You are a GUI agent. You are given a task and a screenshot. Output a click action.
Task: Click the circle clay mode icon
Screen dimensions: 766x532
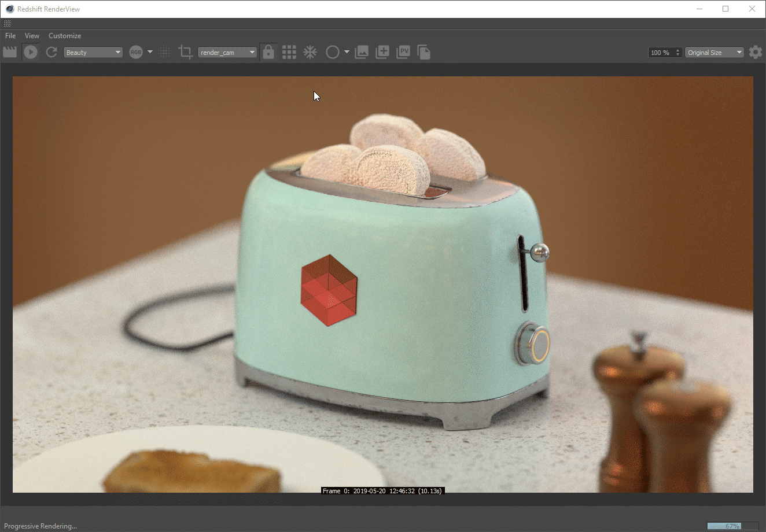332,52
